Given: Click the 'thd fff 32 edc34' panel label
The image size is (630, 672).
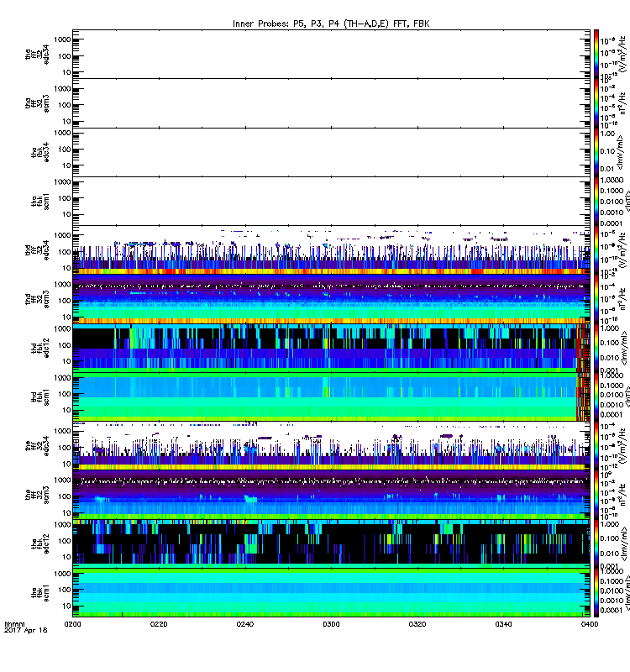Looking at the screenshot, I should click(x=37, y=249).
